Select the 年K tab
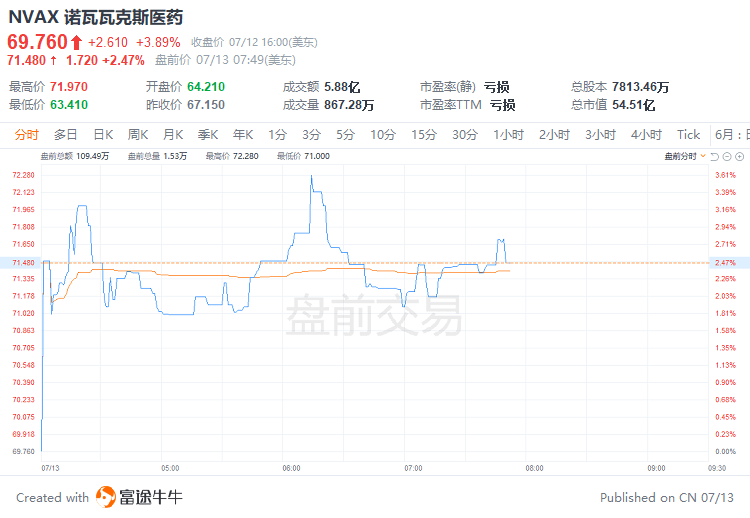 pyautogui.click(x=243, y=135)
